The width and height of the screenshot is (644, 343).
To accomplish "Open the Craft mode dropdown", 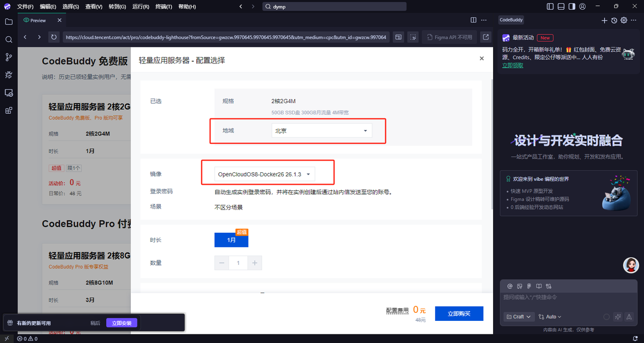I will coord(519,317).
